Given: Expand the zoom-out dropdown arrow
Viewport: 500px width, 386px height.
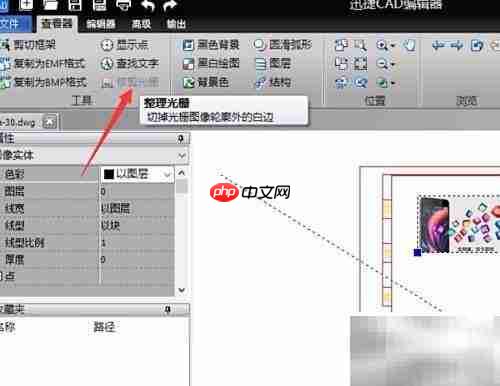Looking at the screenshot, I should point(392,64).
